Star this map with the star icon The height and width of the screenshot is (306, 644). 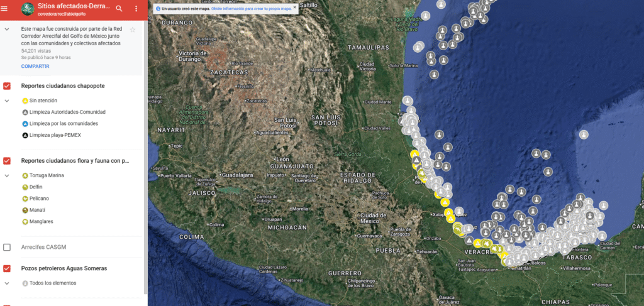(133, 30)
